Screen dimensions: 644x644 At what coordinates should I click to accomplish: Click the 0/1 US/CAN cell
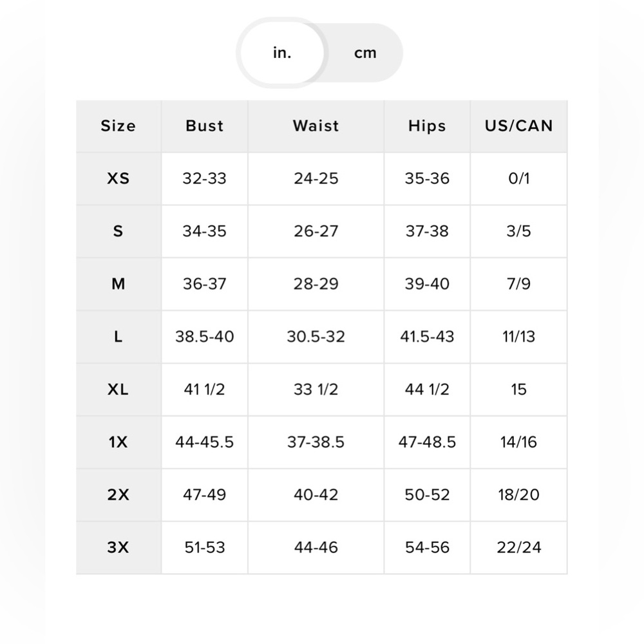(518, 178)
